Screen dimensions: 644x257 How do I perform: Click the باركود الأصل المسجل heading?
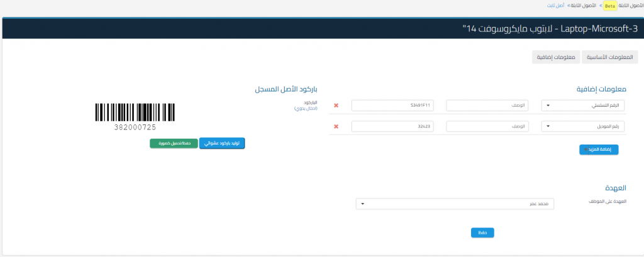coord(286,89)
